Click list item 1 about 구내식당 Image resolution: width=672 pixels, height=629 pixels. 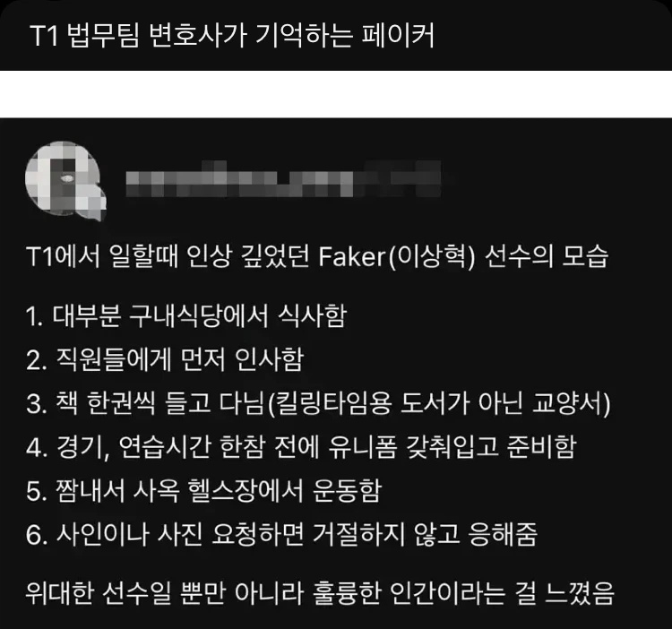click(186, 316)
